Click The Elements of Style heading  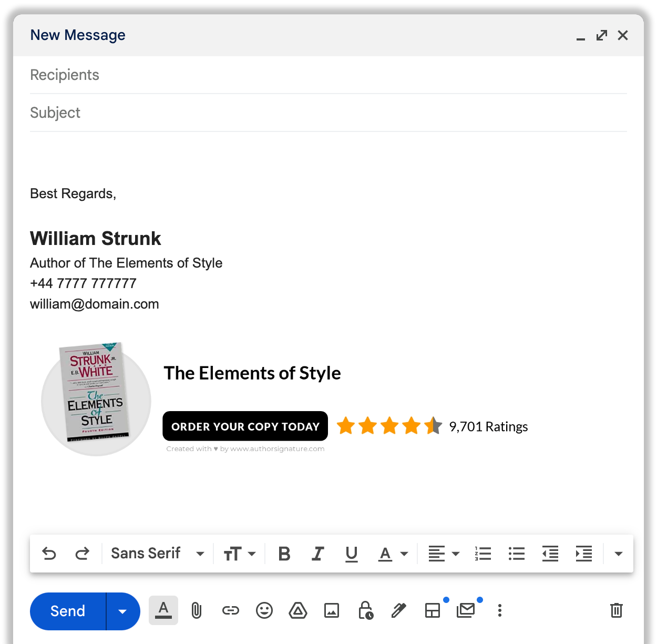(x=252, y=373)
